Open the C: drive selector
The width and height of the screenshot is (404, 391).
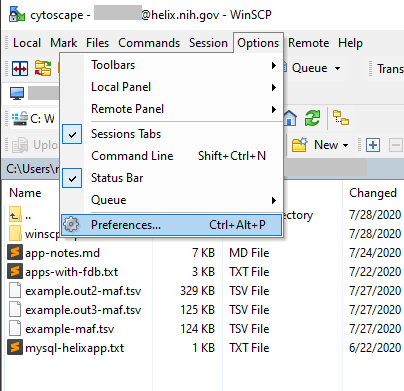[33, 118]
